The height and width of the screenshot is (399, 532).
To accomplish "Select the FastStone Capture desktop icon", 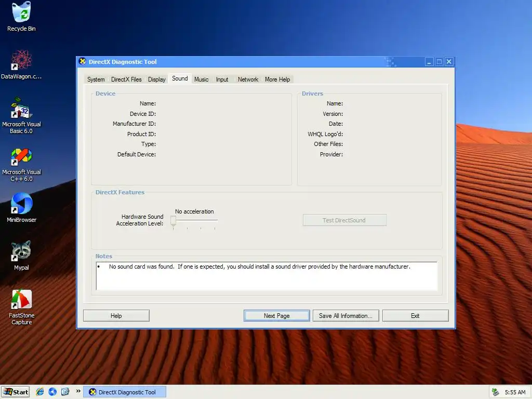I will [x=21, y=307].
